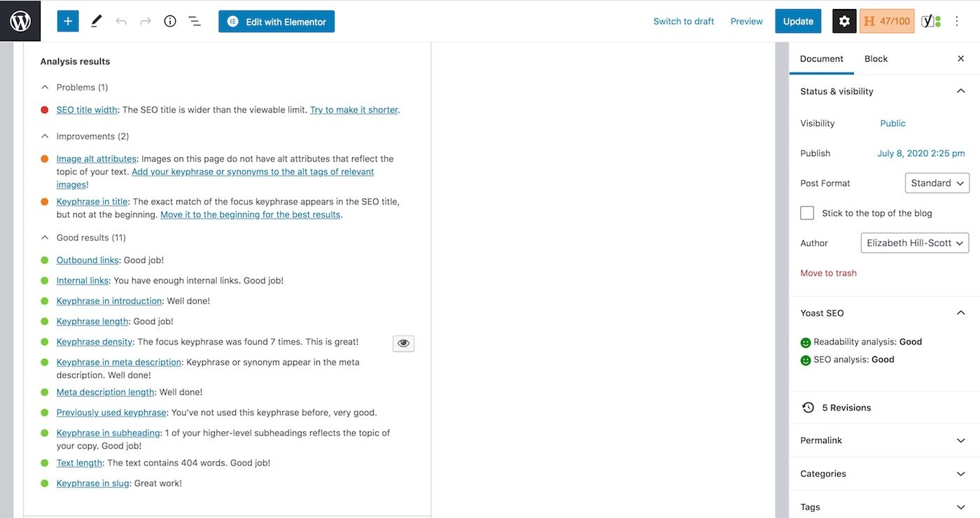Open the Post Format Standard dropdown
Screen dimensions: 980x518
pyautogui.click(x=937, y=183)
